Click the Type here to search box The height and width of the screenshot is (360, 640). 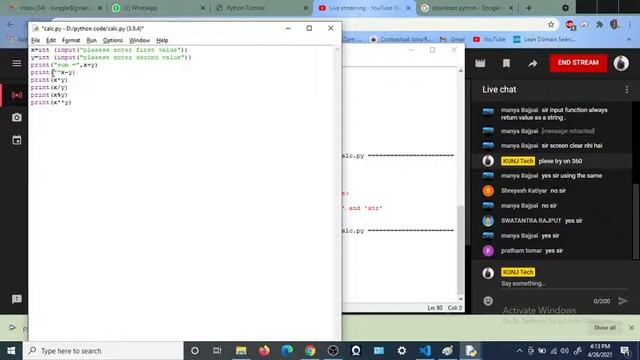(103, 351)
